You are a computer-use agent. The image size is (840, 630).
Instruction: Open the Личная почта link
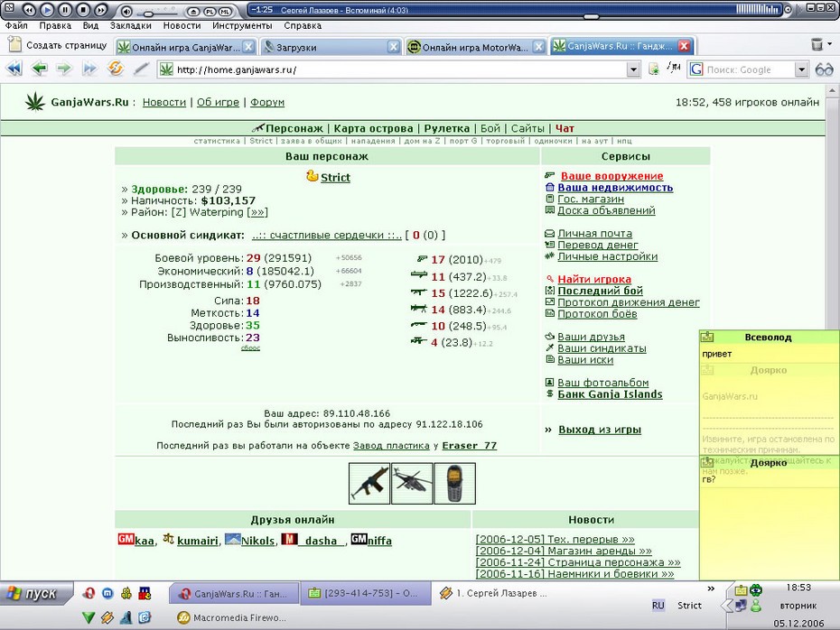594,234
